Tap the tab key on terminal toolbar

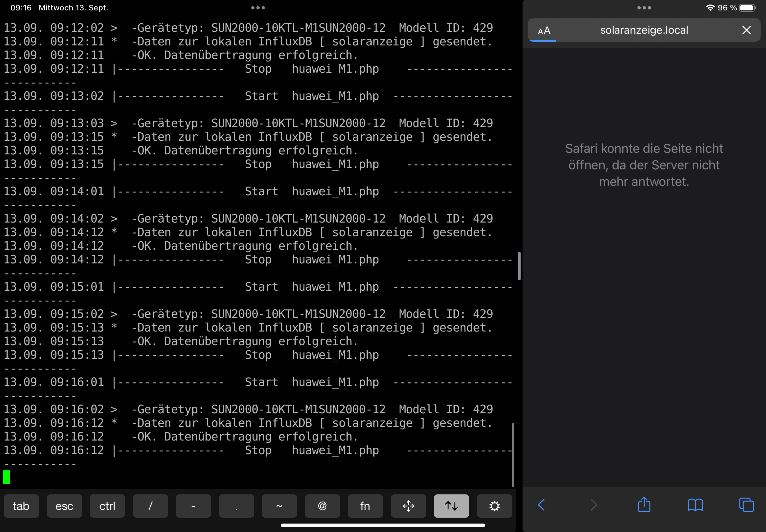click(21, 506)
